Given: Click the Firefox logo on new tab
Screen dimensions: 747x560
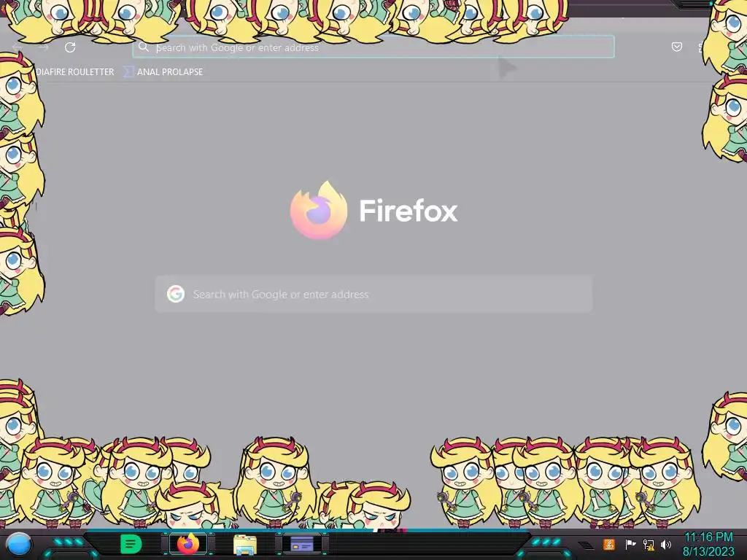Looking at the screenshot, I should (x=319, y=210).
